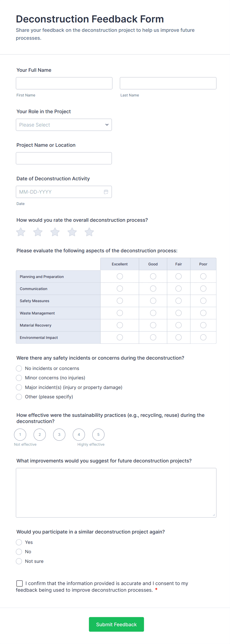
Task: Mark Waste Management as Good
Action: click(153, 313)
